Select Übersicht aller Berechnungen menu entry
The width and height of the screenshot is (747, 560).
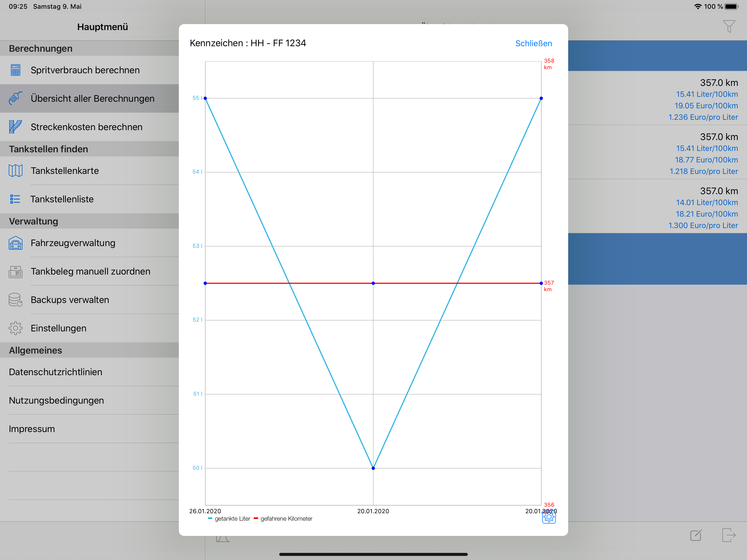(89, 98)
